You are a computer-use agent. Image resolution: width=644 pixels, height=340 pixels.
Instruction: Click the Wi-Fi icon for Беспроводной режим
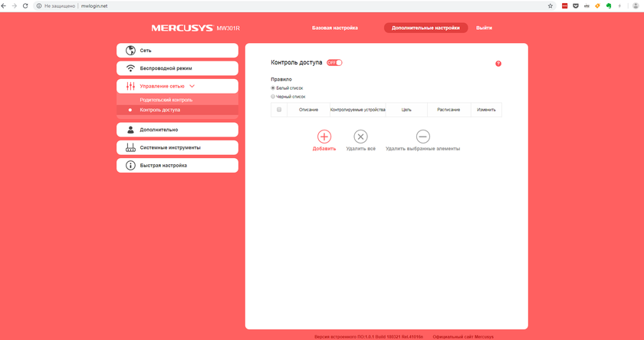coord(130,68)
